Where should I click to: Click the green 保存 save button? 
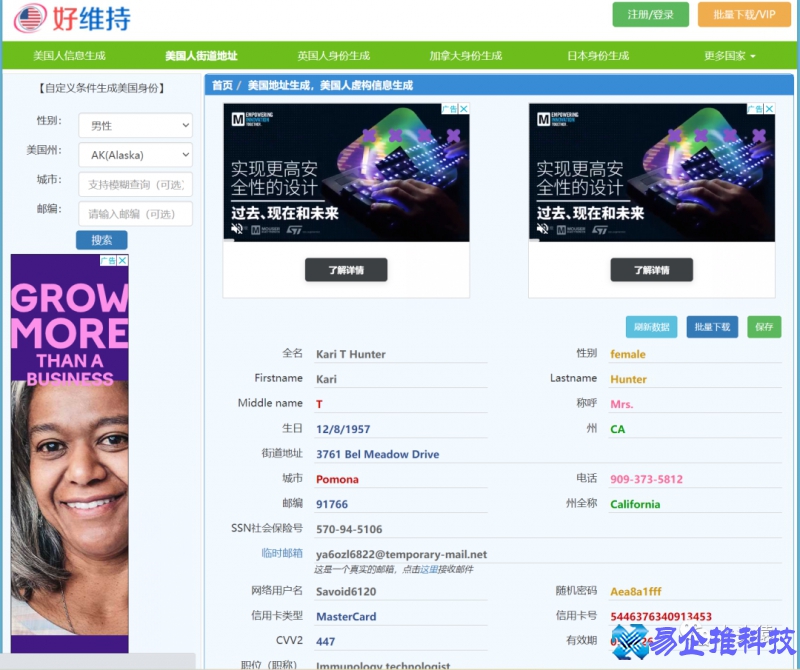point(764,327)
